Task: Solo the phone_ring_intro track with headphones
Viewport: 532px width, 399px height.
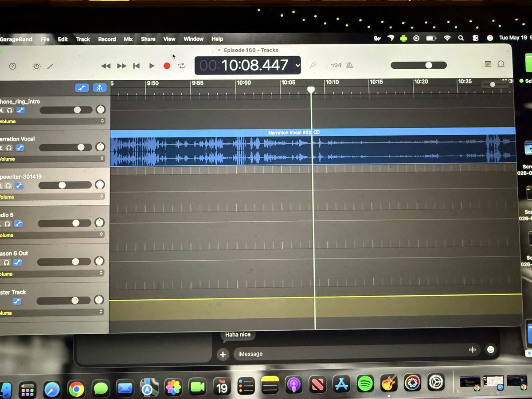Action: point(9,110)
